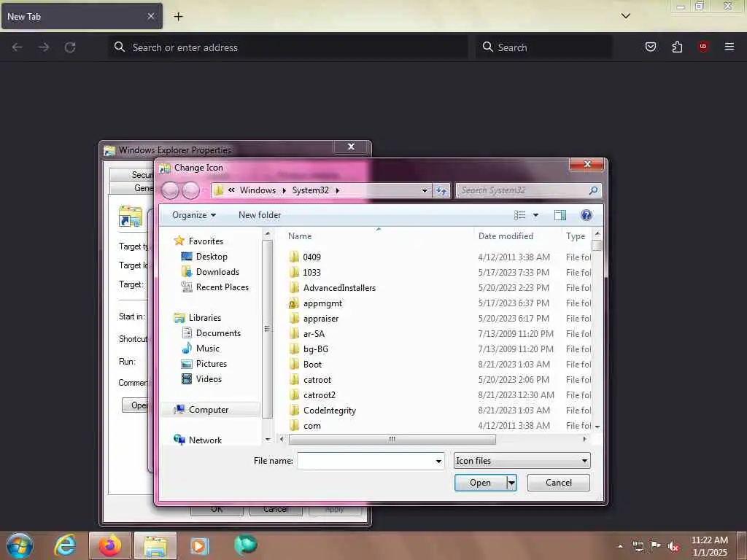Open Windows Media Player taskbar icon
The image size is (747, 560).
pyautogui.click(x=199, y=545)
